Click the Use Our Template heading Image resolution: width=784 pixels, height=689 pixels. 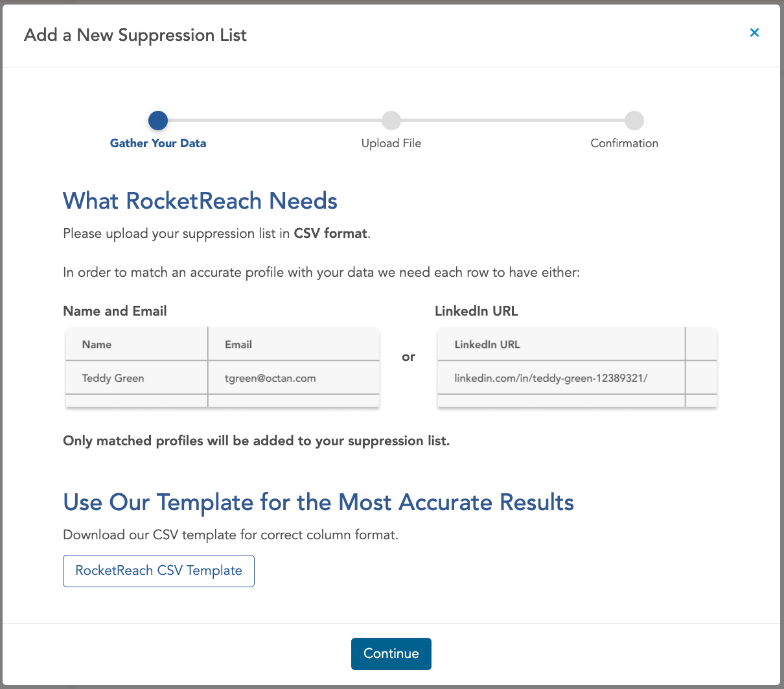(x=319, y=502)
